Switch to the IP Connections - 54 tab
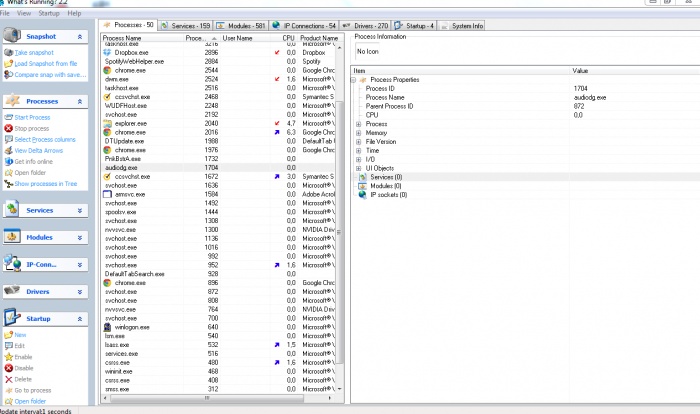The height and width of the screenshot is (414, 700). (x=304, y=26)
